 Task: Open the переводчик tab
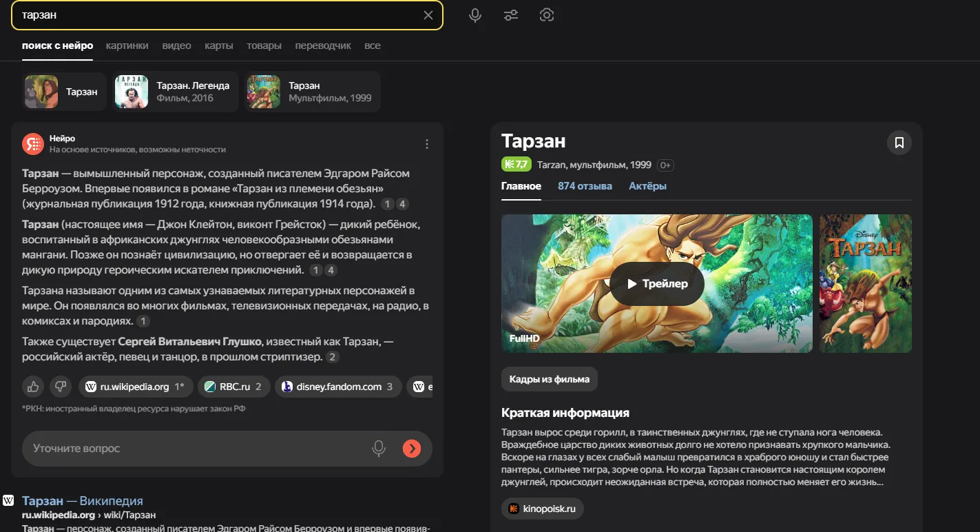coord(323,45)
